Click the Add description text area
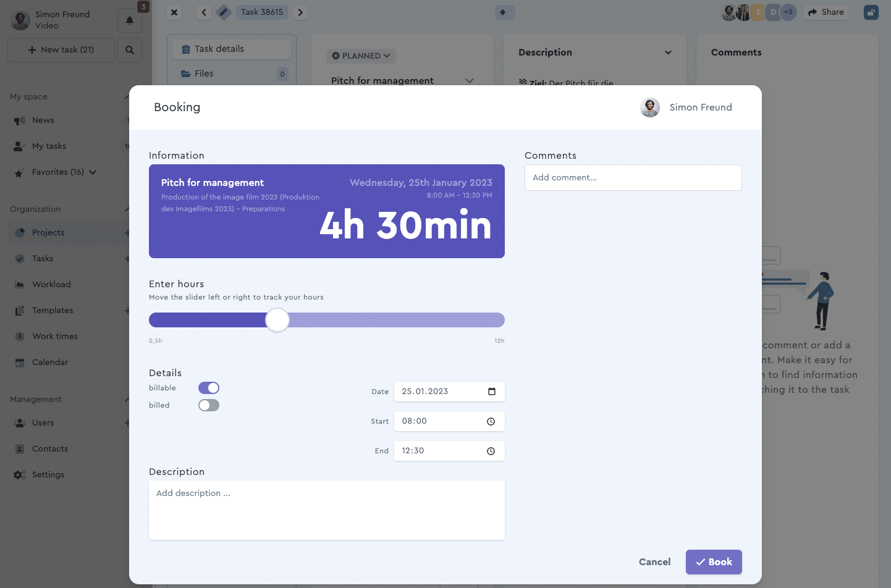This screenshot has width=891, height=588. (x=327, y=510)
